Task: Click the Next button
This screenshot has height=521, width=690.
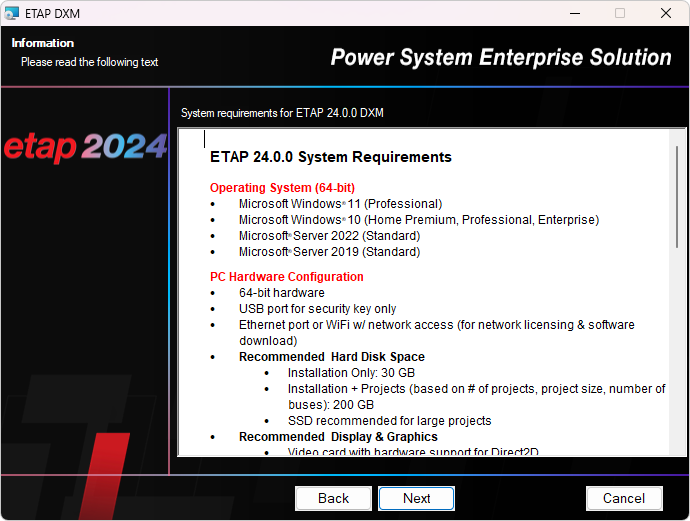Action: (416, 498)
